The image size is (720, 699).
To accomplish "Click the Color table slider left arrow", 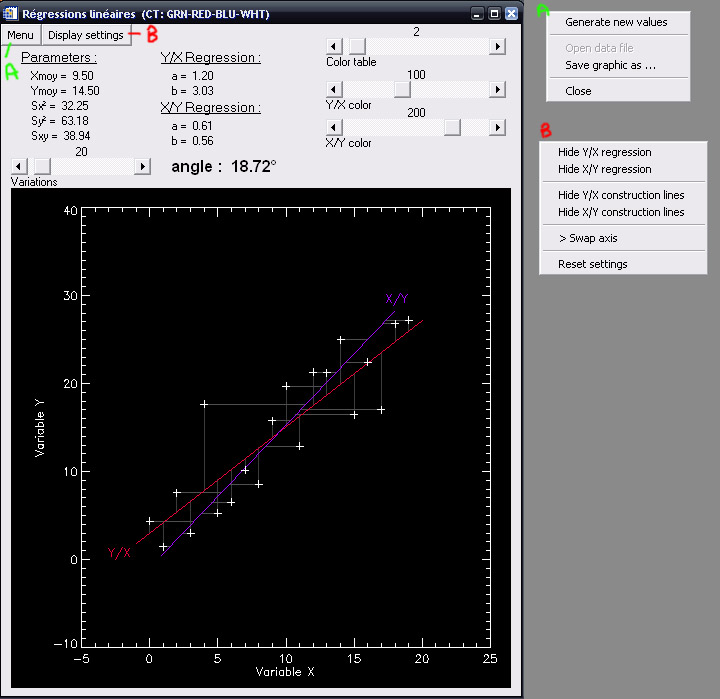I will click(334, 47).
